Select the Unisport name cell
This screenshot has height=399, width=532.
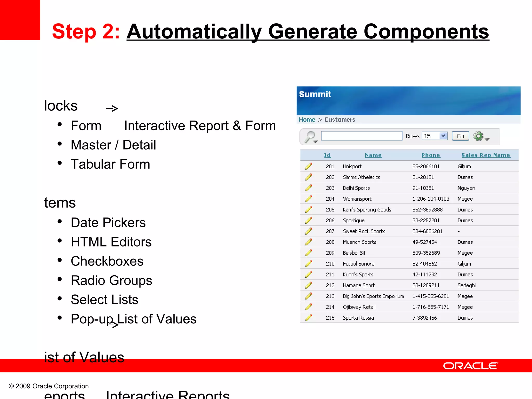[352, 166]
